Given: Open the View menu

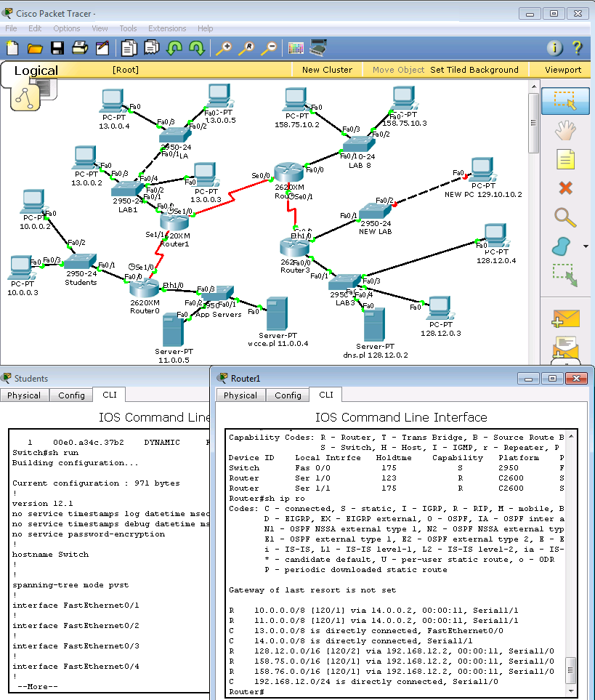Looking at the screenshot, I should click(100, 28).
